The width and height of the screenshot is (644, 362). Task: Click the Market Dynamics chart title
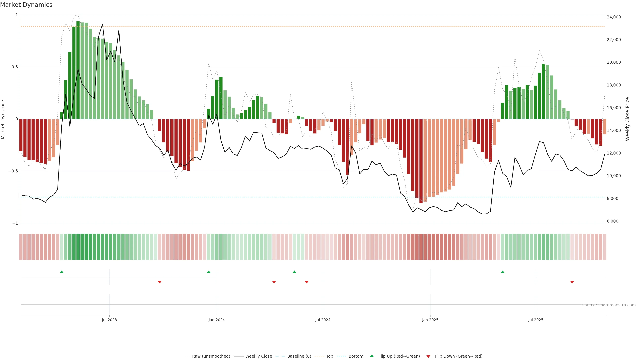pyautogui.click(x=26, y=5)
